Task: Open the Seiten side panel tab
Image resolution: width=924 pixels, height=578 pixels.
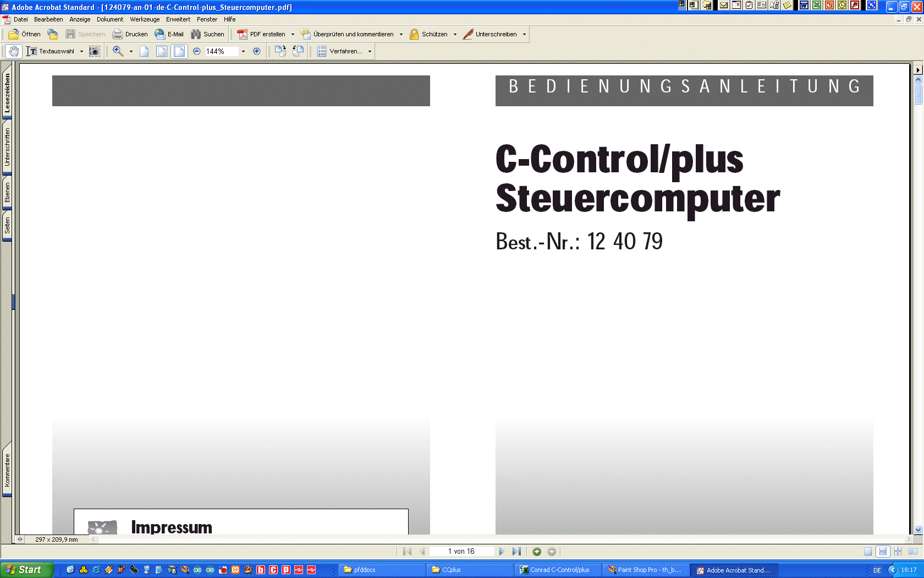Action: coord(7,226)
